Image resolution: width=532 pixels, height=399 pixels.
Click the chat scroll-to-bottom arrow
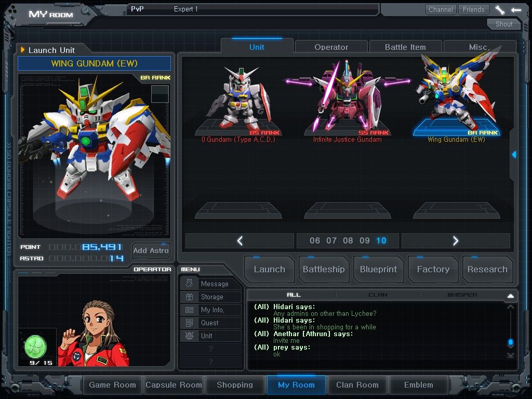[510, 355]
